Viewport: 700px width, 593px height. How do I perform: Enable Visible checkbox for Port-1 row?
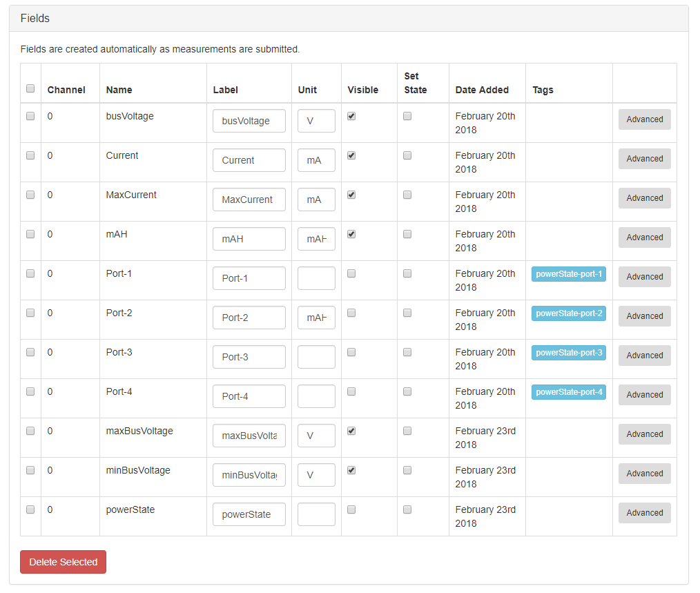pyautogui.click(x=351, y=274)
